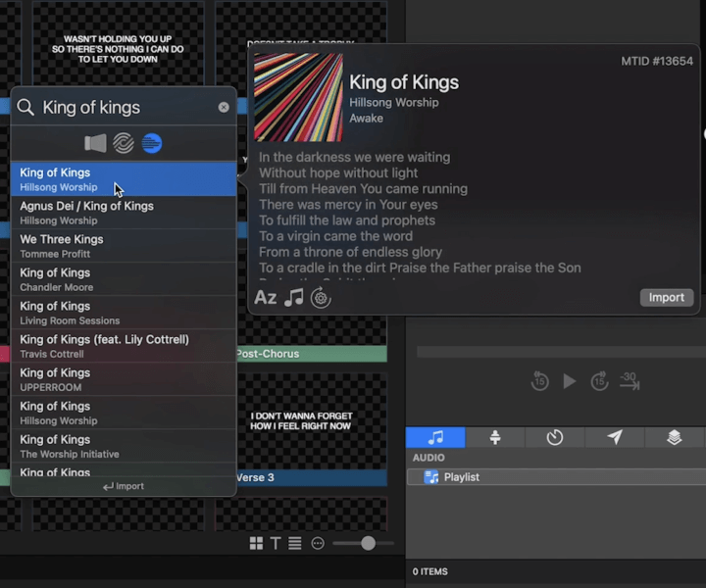Screen dimensions: 706x588
Task: Select King of Kings Living Room Sessions
Action: click(x=124, y=313)
